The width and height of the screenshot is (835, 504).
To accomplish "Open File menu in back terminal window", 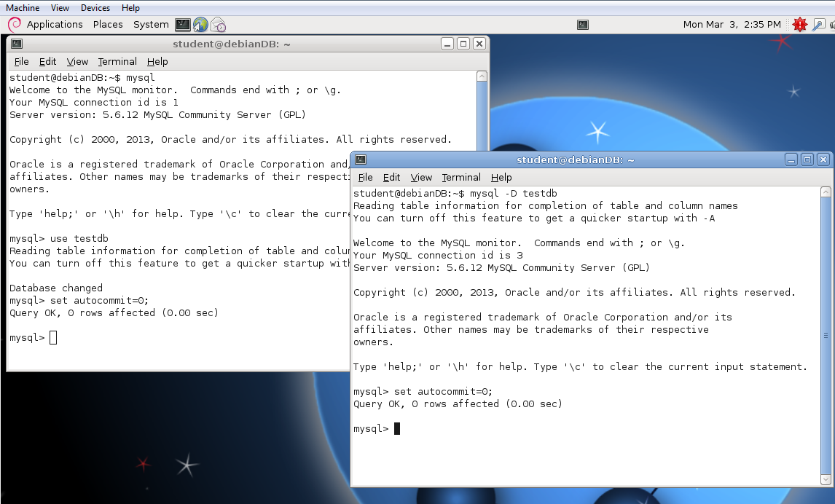I will [21, 62].
